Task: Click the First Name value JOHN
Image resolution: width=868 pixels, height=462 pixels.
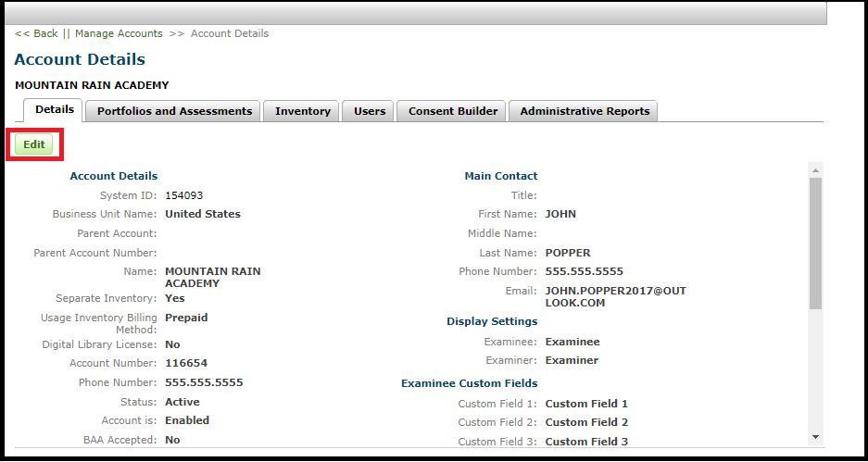Action: (x=560, y=214)
